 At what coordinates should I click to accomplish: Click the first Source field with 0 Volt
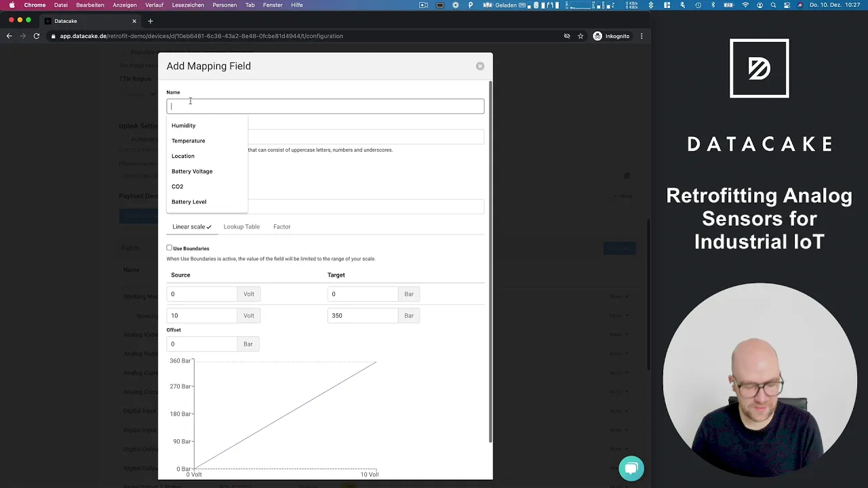(x=201, y=294)
